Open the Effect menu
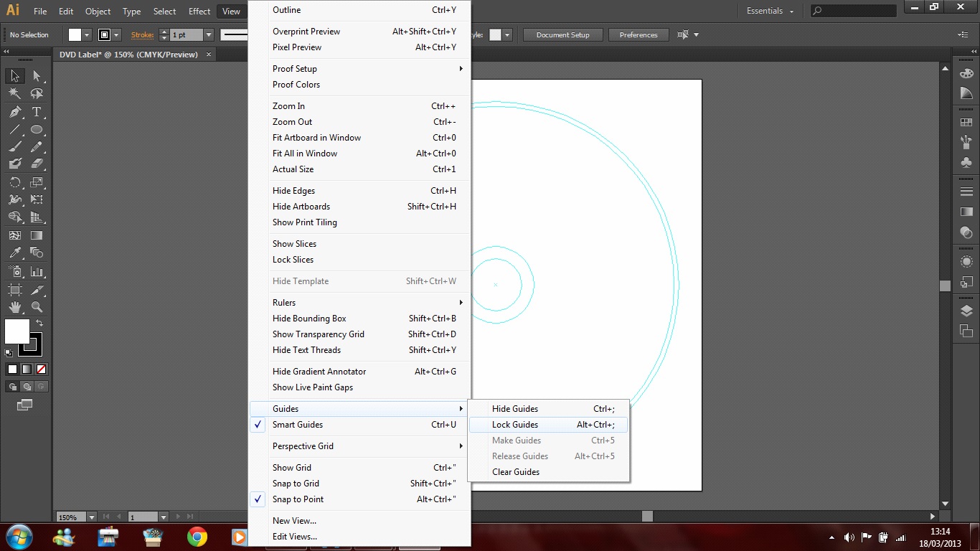This screenshot has width=980, height=551. tap(199, 11)
